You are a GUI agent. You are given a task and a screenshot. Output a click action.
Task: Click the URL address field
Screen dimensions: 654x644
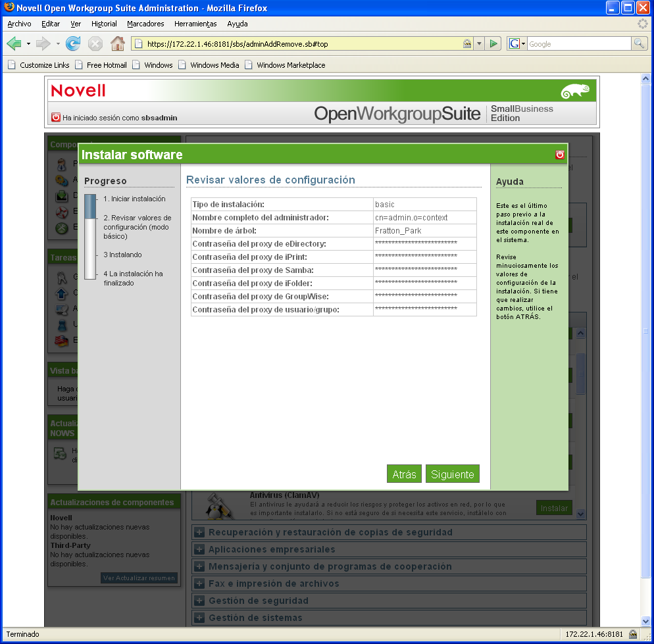[302, 44]
